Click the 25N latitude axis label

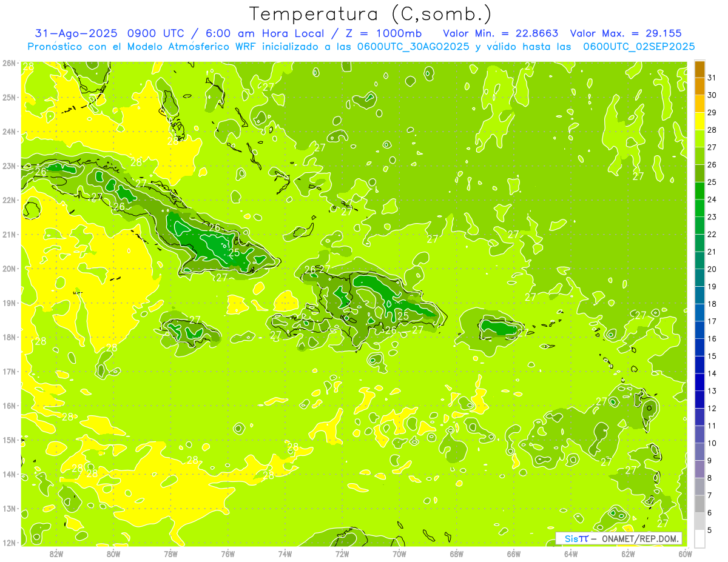point(9,97)
